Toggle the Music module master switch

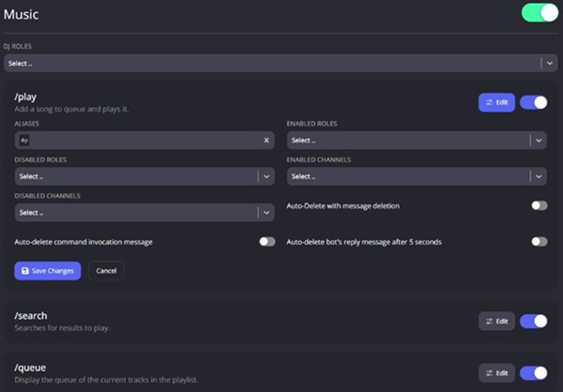[539, 13]
